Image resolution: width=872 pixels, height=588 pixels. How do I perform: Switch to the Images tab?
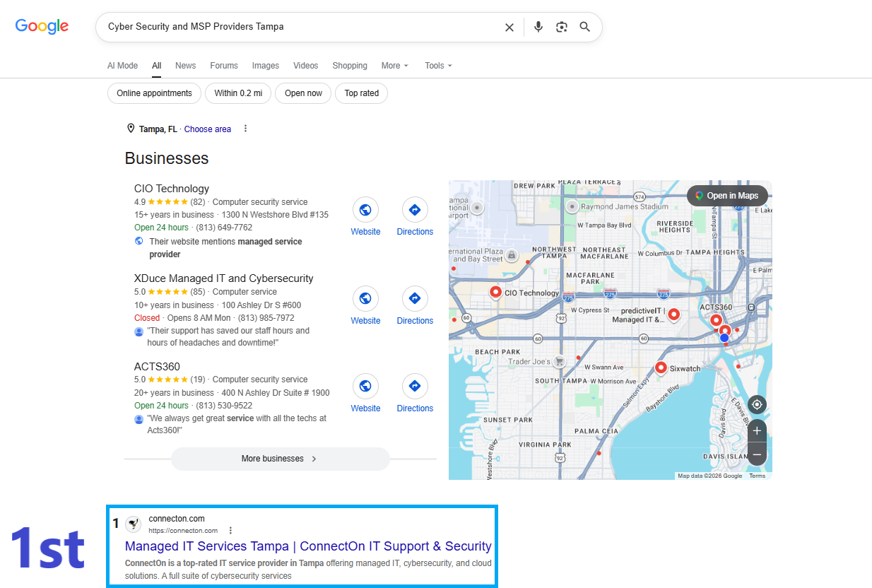point(266,66)
